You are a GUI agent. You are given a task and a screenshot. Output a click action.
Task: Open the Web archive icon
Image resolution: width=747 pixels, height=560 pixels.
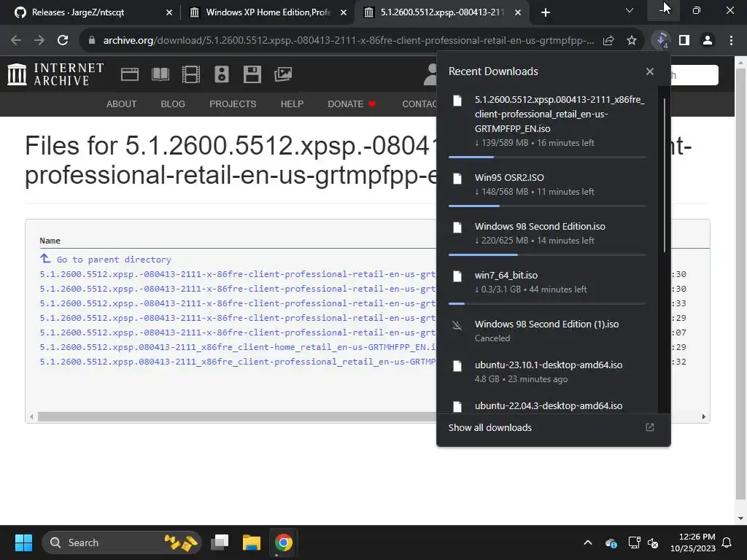click(130, 74)
